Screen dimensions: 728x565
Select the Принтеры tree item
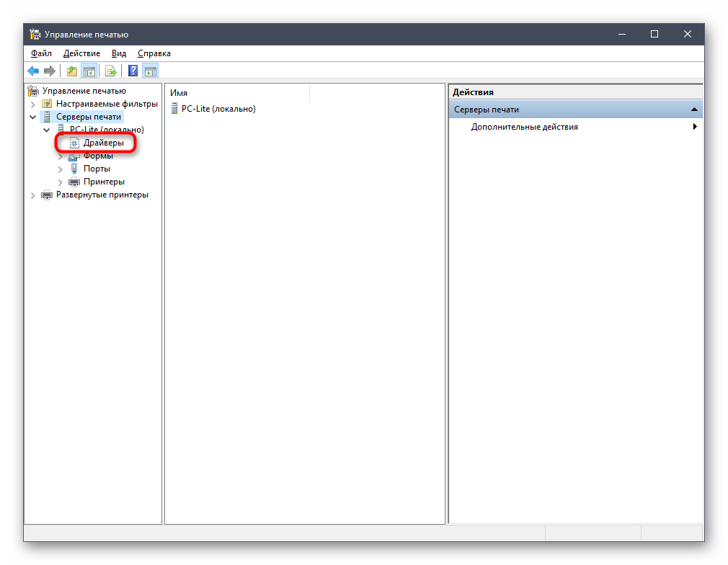point(104,182)
